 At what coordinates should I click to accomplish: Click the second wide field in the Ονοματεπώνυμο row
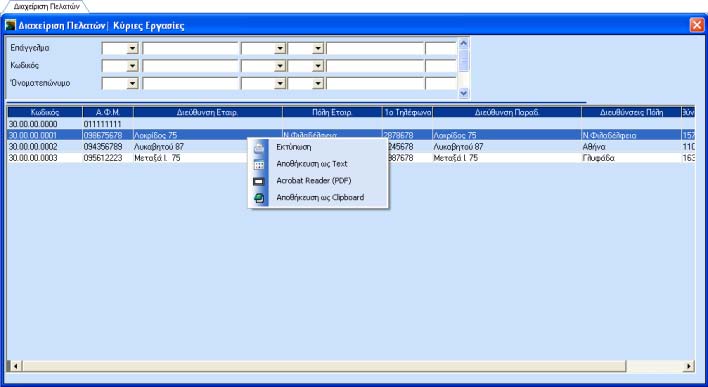tap(375, 84)
